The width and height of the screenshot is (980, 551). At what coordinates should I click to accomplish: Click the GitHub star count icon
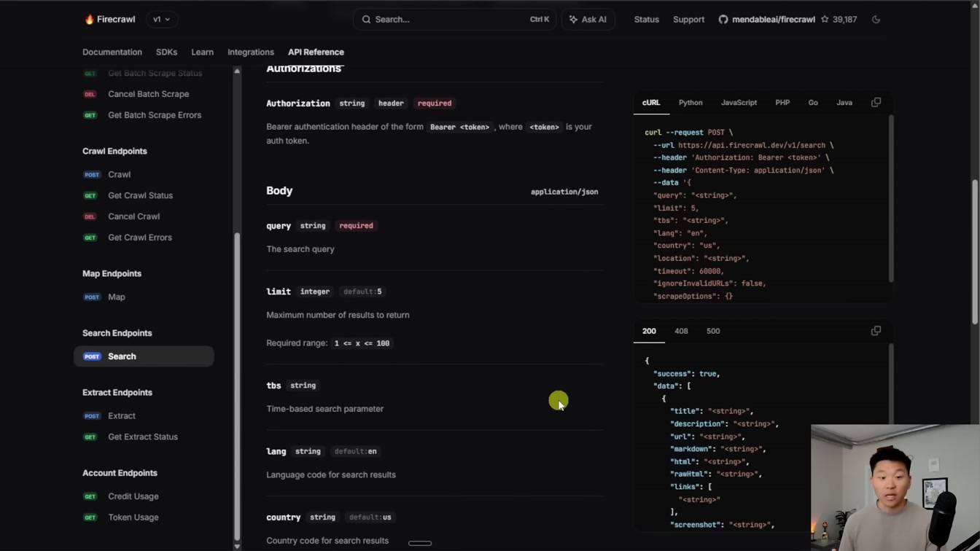(x=825, y=20)
